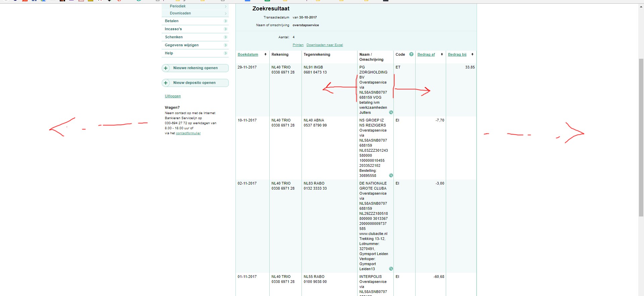The width and height of the screenshot is (644, 296).
Task: Click the Printen link
Action: tap(298, 45)
